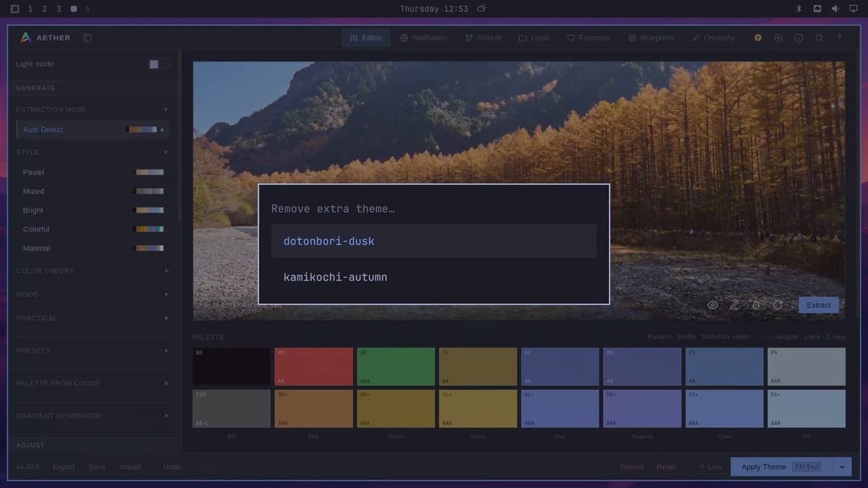Expand the Palette From Color section
Image resolution: width=868 pixels, height=488 pixels.
coord(93,383)
